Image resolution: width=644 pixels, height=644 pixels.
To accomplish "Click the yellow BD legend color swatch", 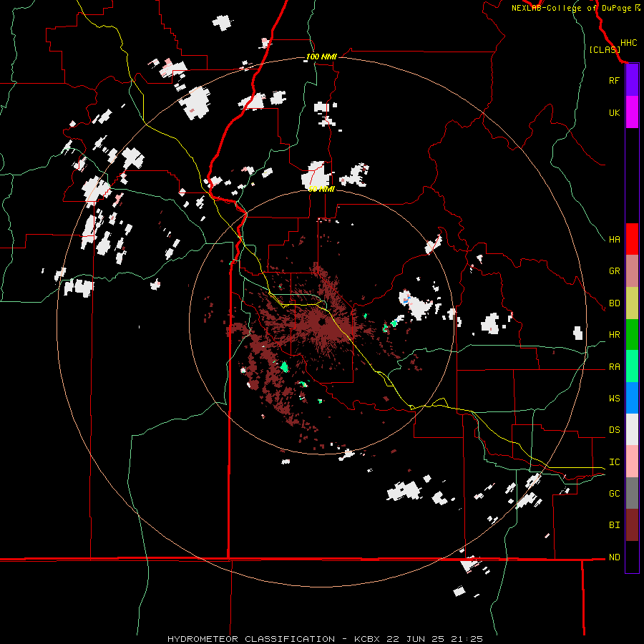I will (x=632, y=303).
